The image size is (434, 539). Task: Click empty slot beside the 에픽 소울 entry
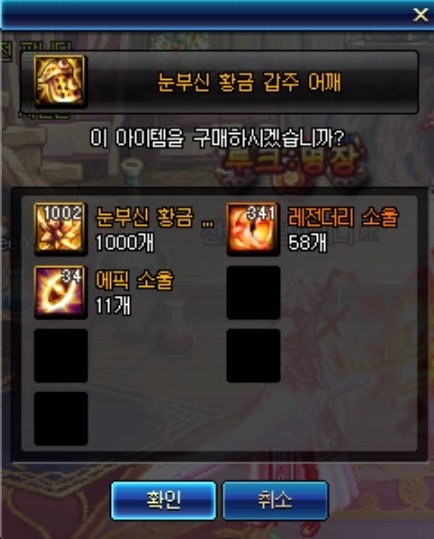(253, 292)
